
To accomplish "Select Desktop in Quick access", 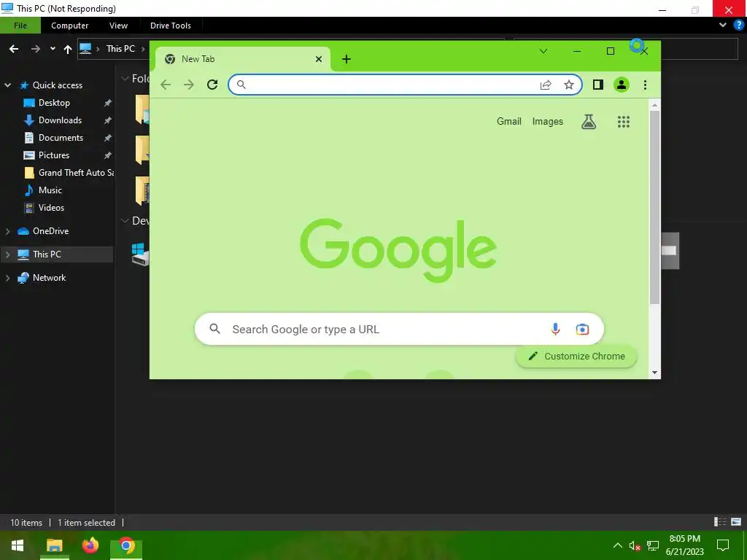I will 54,103.
